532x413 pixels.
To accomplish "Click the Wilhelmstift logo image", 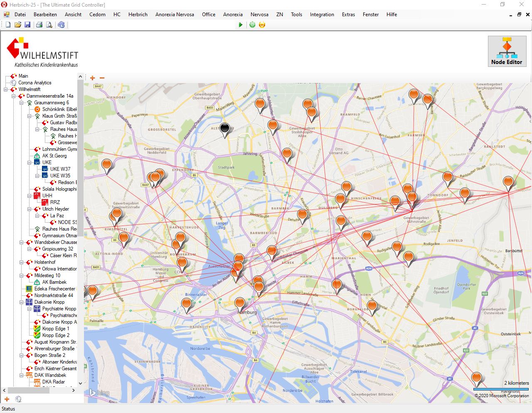I will click(x=42, y=52).
